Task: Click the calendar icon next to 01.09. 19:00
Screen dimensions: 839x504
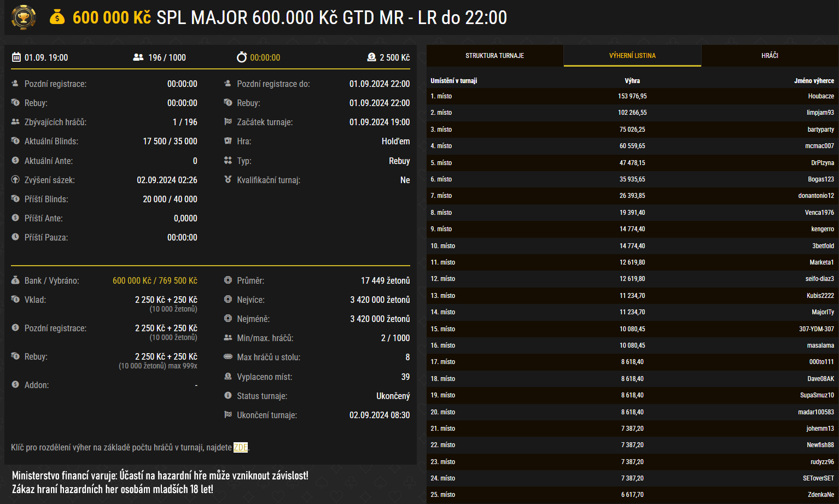Action: [x=16, y=57]
